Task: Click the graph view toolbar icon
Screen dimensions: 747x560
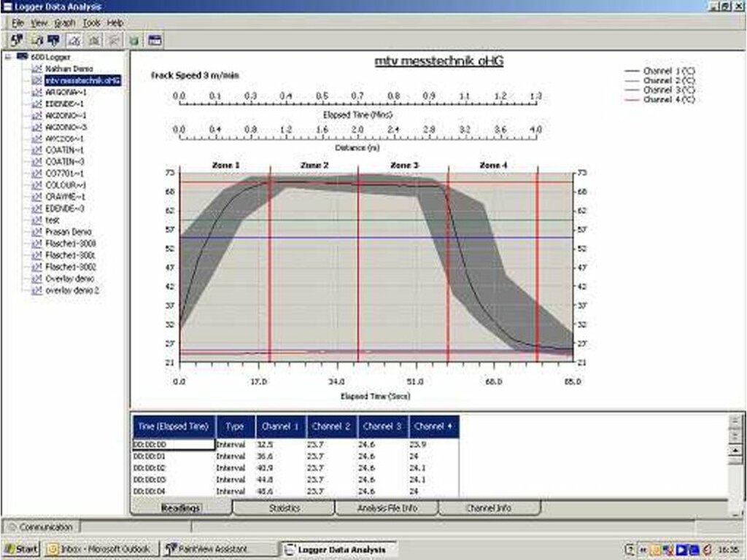Action: (x=74, y=41)
